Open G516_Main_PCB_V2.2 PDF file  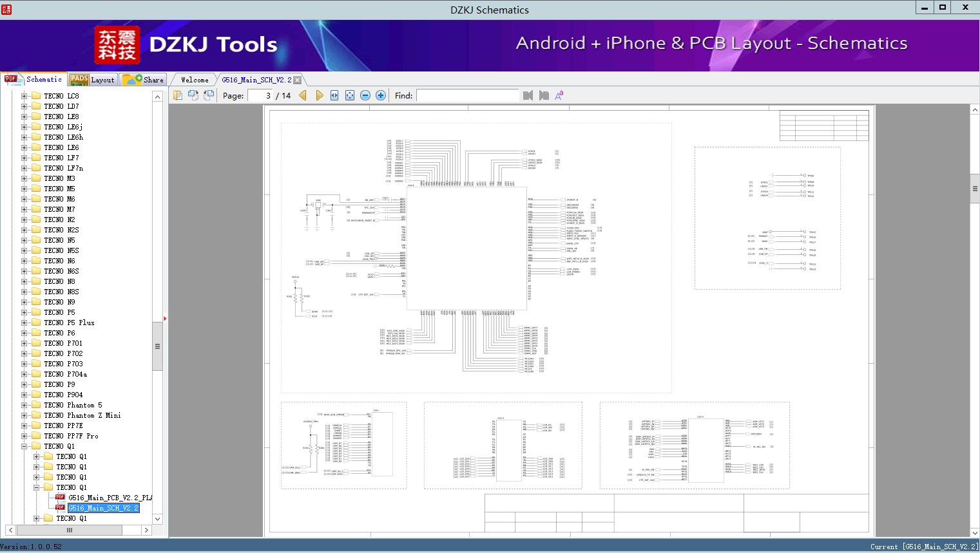[110, 498]
